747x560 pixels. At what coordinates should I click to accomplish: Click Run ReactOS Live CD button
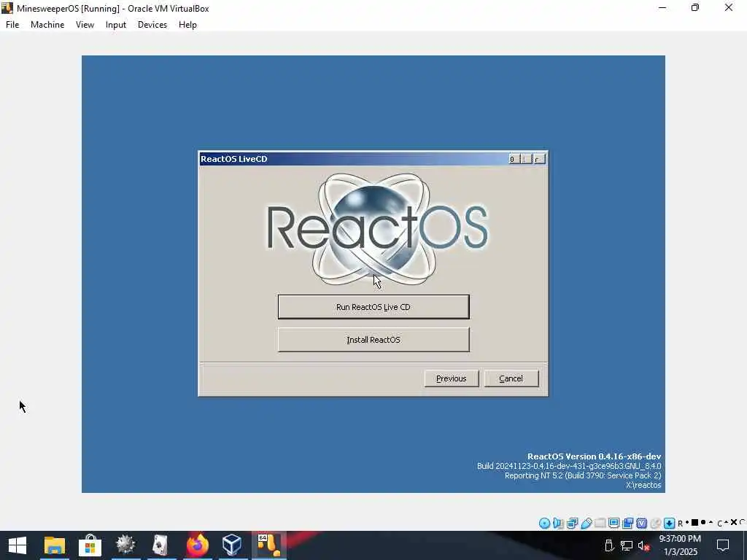pyautogui.click(x=373, y=307)
